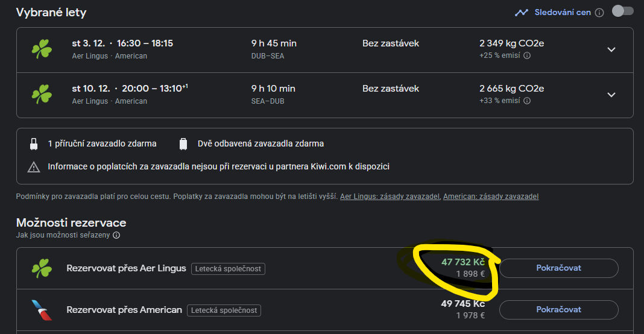Click info icon next to +25 % emisí
Viewport: 644px width, 334px height.
527,56
